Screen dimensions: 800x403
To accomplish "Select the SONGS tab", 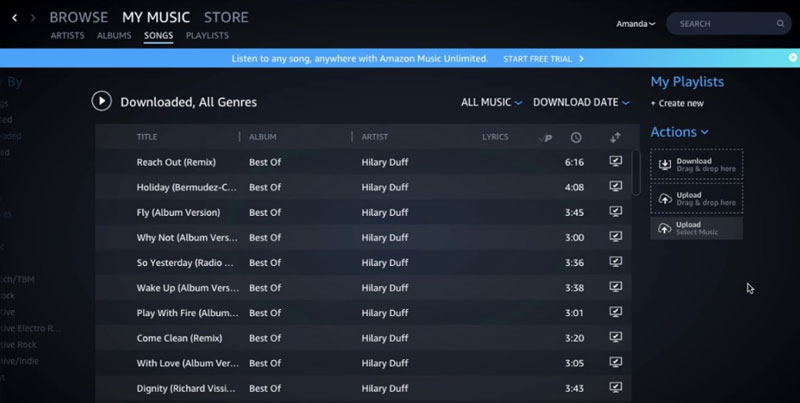I will coord(158,36).
